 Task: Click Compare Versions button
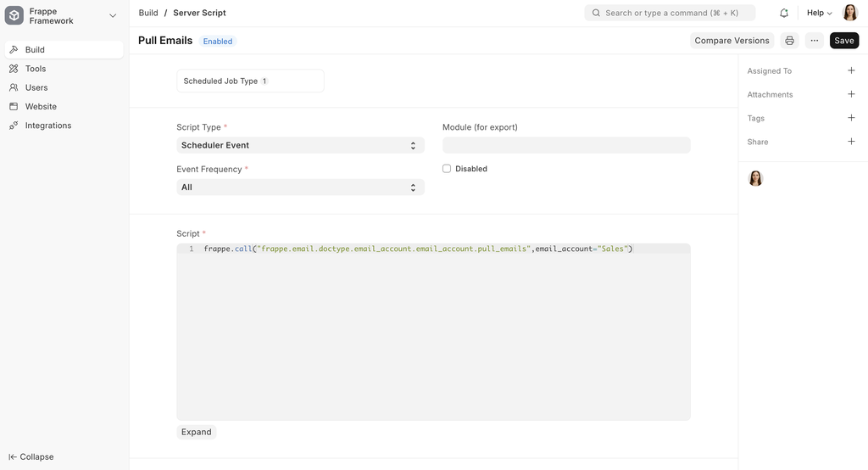tap(732, 41)
